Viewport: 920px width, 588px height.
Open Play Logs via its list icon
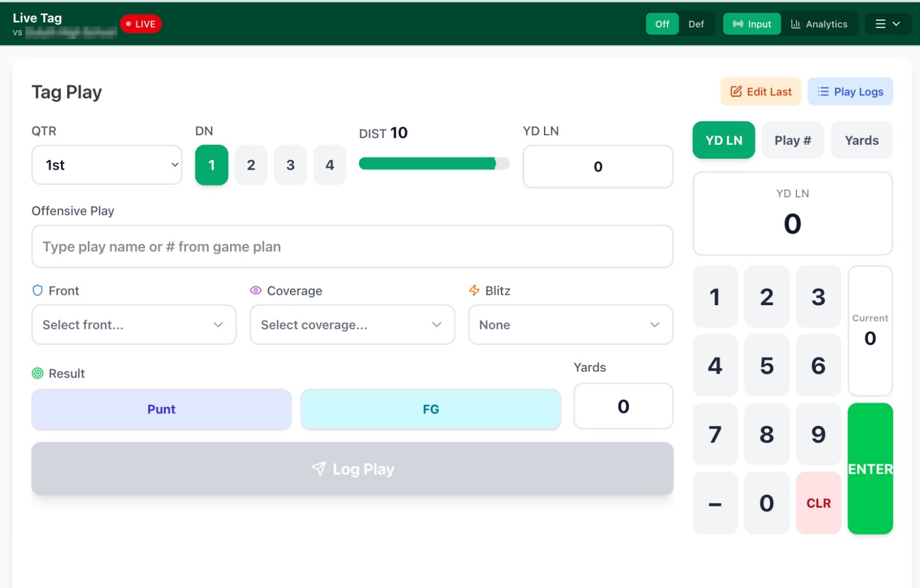pos(823,91)
